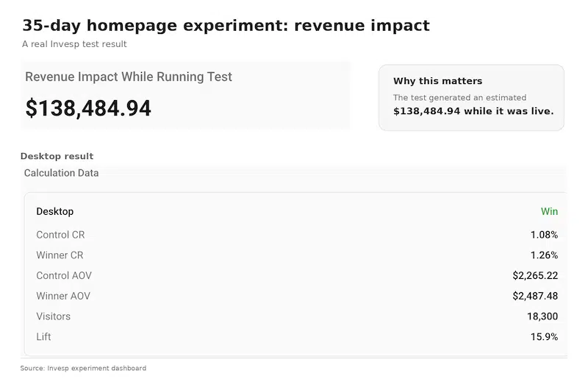Click the large $138,484.94 revenue figure

[x=88, y=108]
